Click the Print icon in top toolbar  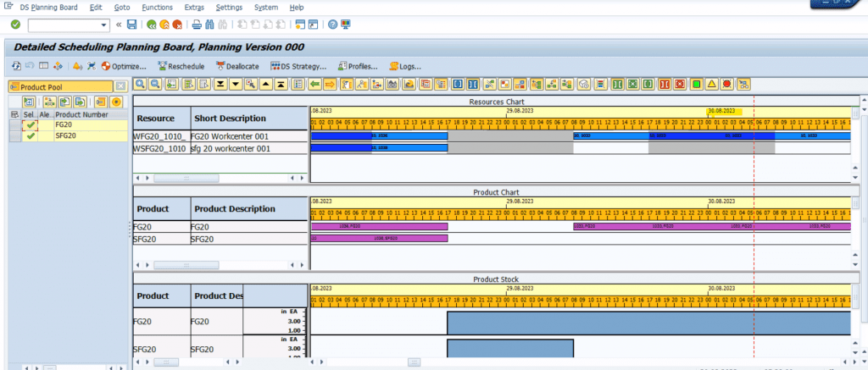click(197, 25)
